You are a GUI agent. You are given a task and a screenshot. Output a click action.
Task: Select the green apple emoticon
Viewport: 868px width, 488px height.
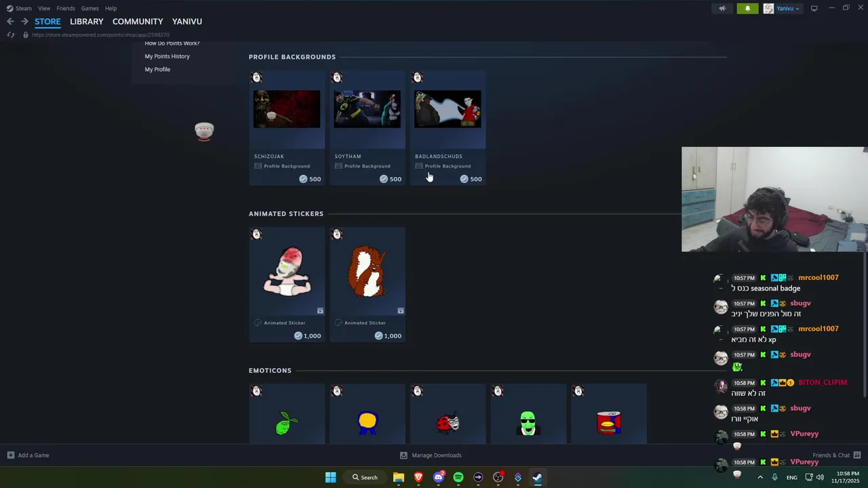coord(287,423)
